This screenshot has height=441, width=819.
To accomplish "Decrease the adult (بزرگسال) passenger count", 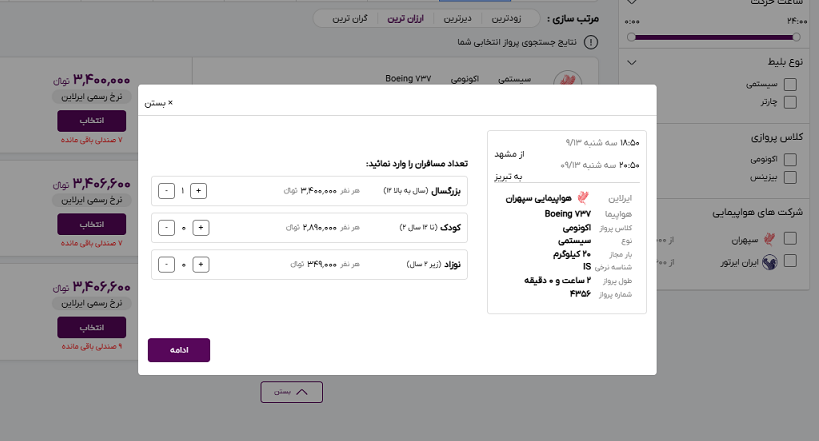I will pyautogui.click(x=166, y=191).
